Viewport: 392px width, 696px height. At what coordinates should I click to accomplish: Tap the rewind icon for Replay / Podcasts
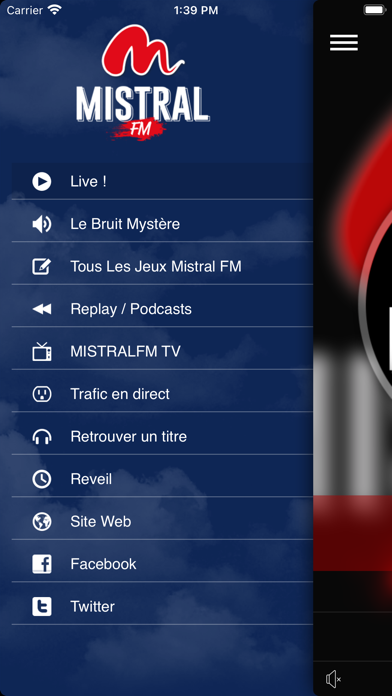[x=42, y=309]
